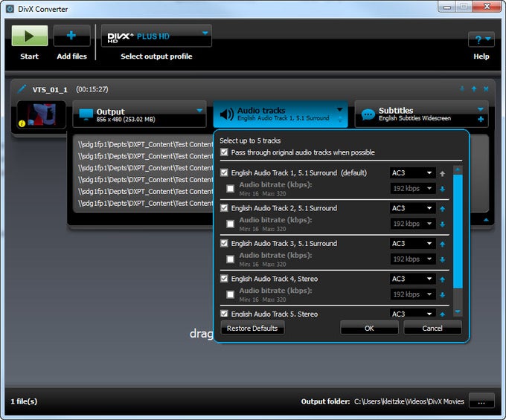Open AC3 format dropdown for Track 5
The image size is (506, 420).
tap(412, 314)
